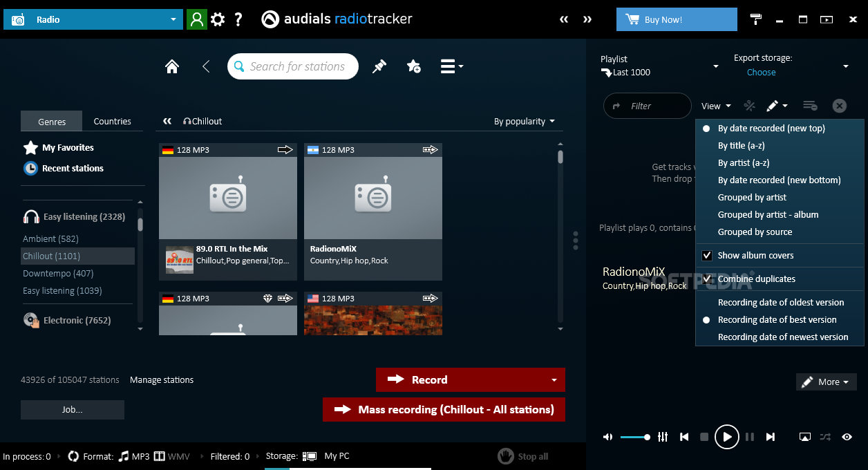The height and width of the screenshot is (470, 868).
Task: Add station to favorites star-plus icon
Action: click(414, 66)
